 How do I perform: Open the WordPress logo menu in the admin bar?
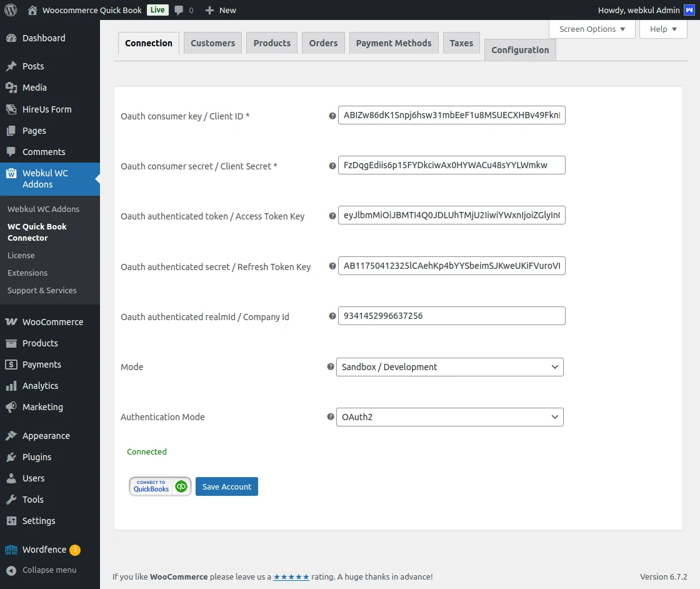(x=10, y=10)
